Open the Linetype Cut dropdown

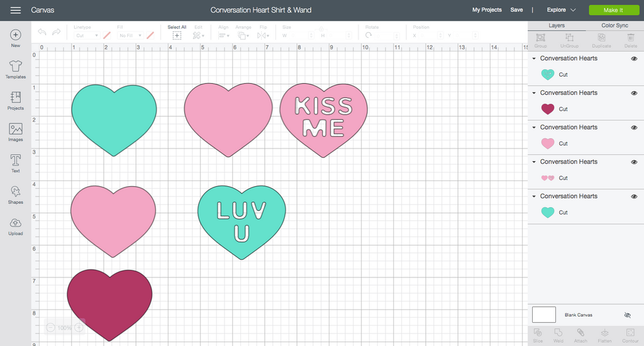87,36
